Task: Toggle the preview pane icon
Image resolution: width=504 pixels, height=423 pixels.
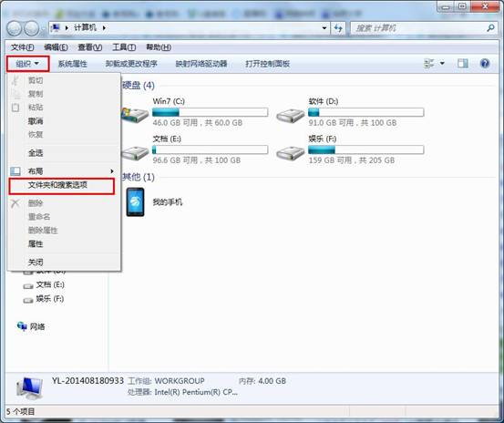Action: [463, 63]
